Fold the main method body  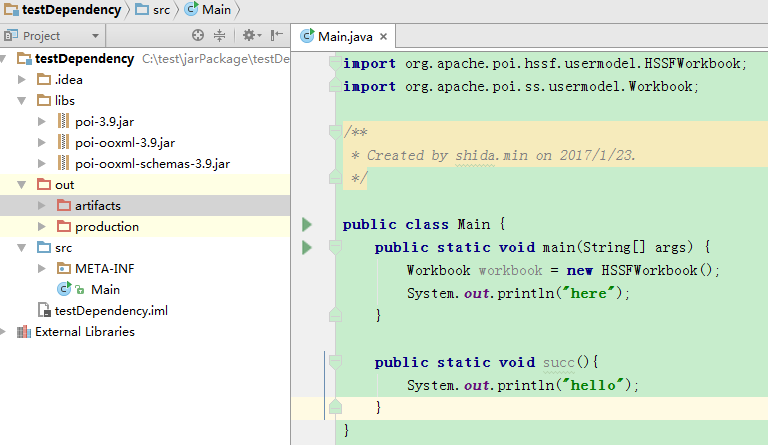pyautogui.click(x=335, y=247)
